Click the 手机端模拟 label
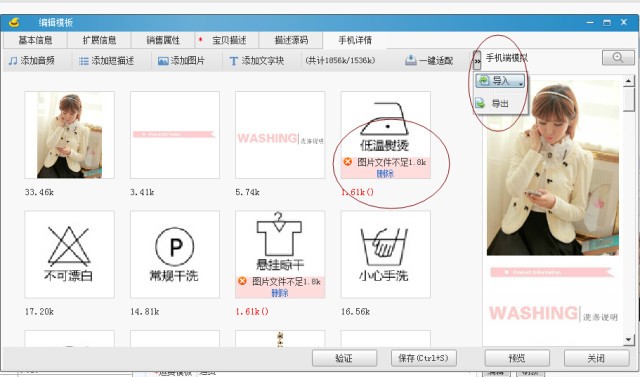Screen dimensions: 640x377 [x=507, y=58]
